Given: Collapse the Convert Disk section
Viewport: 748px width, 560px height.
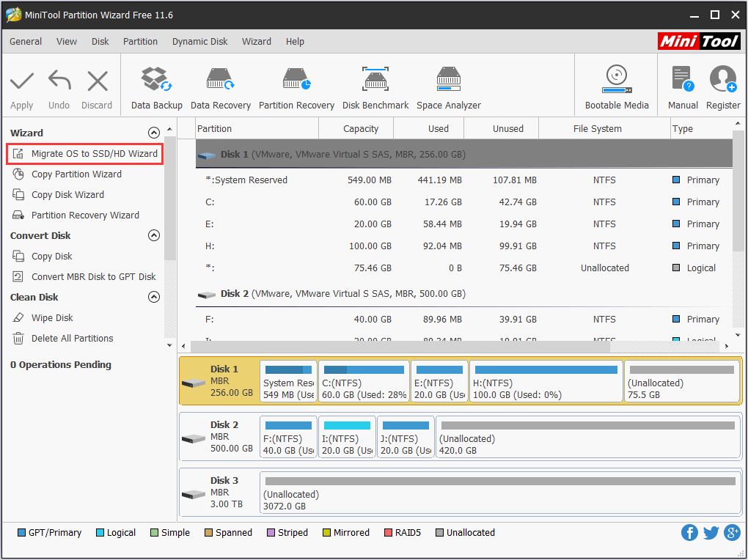Looking at the screenshot, I should point(154,235).
